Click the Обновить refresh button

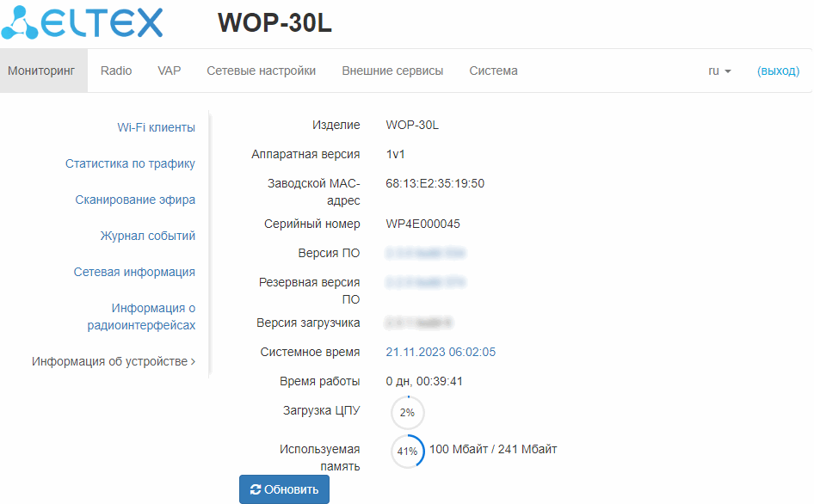(284, 489)
